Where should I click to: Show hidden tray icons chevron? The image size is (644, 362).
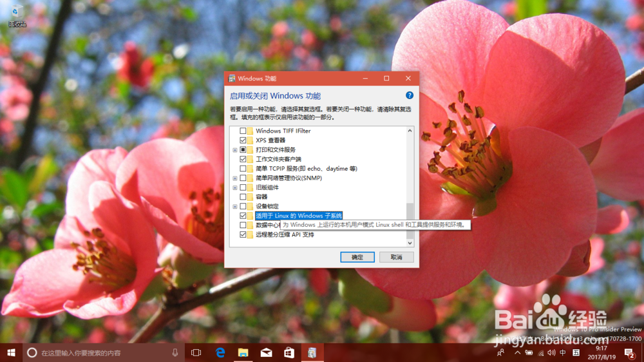tap(518, 352)
